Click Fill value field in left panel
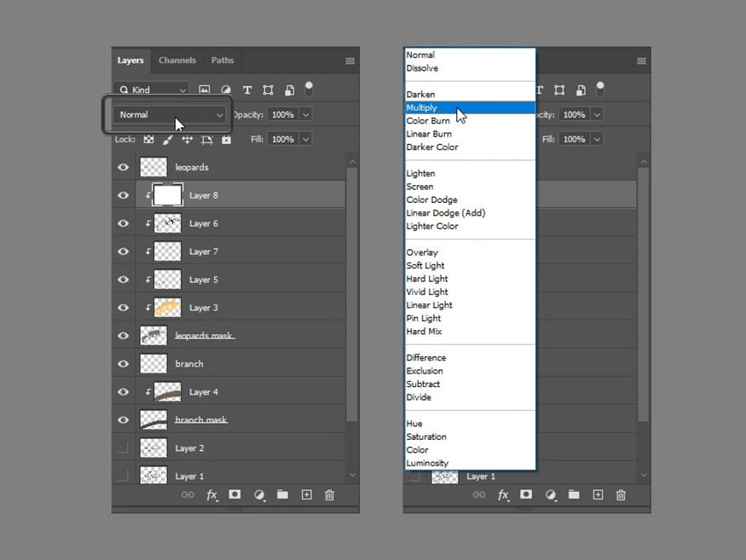Viewport: 746px width, 560px height. [x=283, y=140]
